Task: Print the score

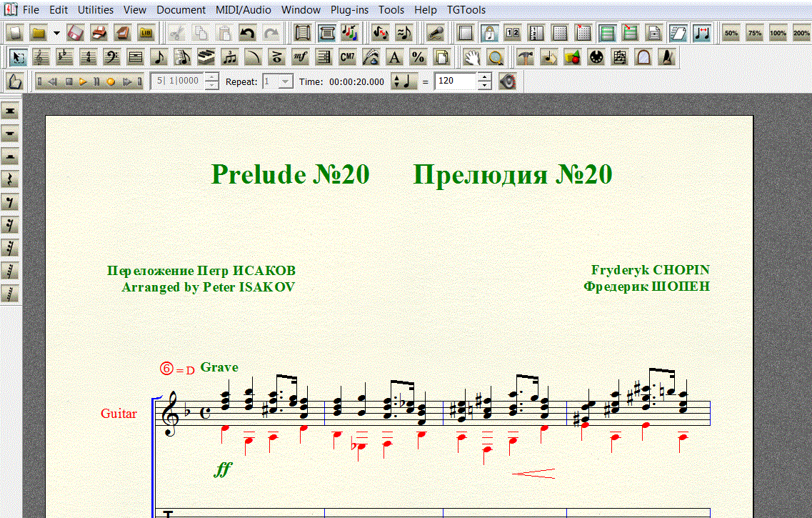Action: click(x=99, y=33)
